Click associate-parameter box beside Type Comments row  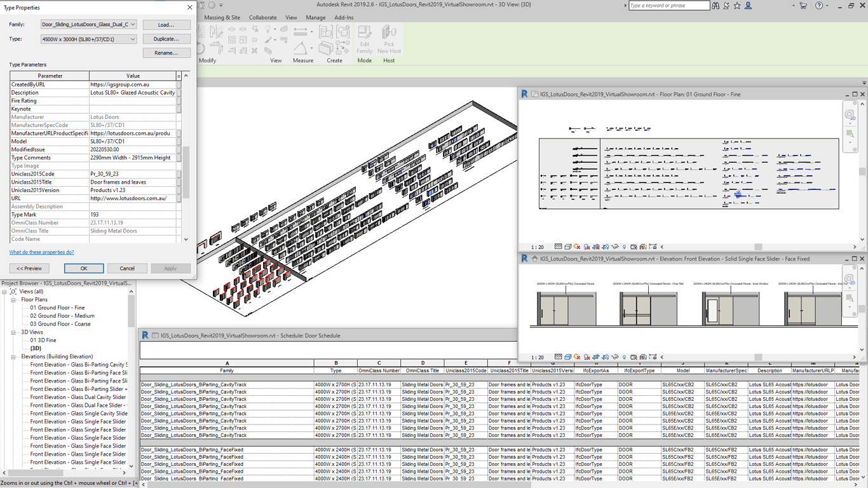tap(179, 158)
